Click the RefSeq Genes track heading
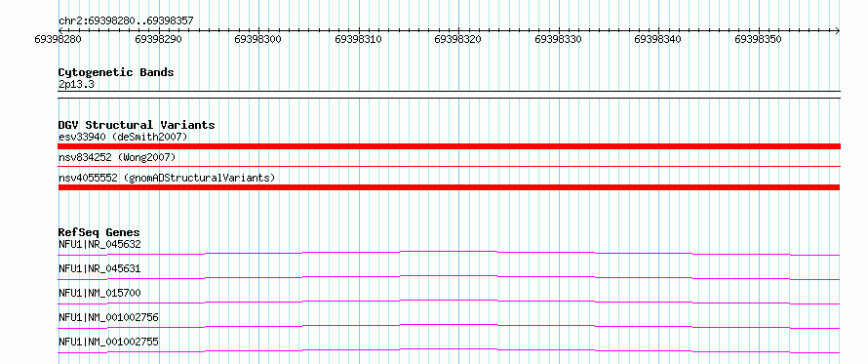Viewport: 868px width, 364px height. [x=99, y=232]
